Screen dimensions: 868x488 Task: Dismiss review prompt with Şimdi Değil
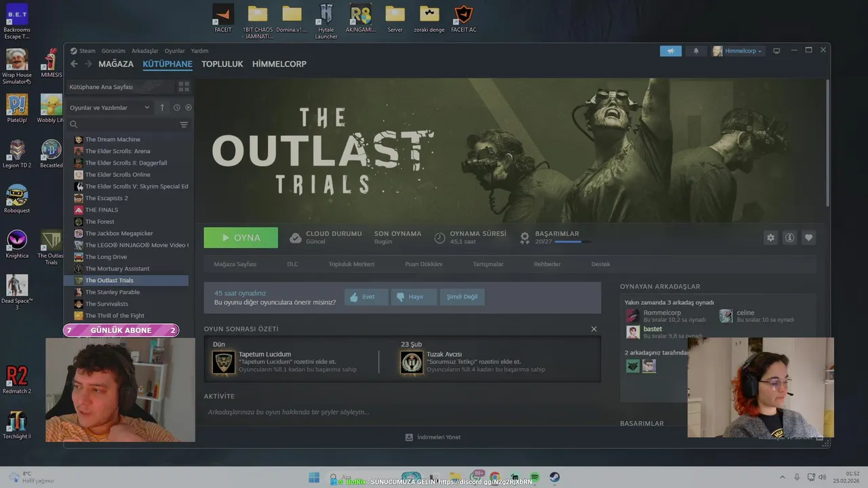point(462,297)
